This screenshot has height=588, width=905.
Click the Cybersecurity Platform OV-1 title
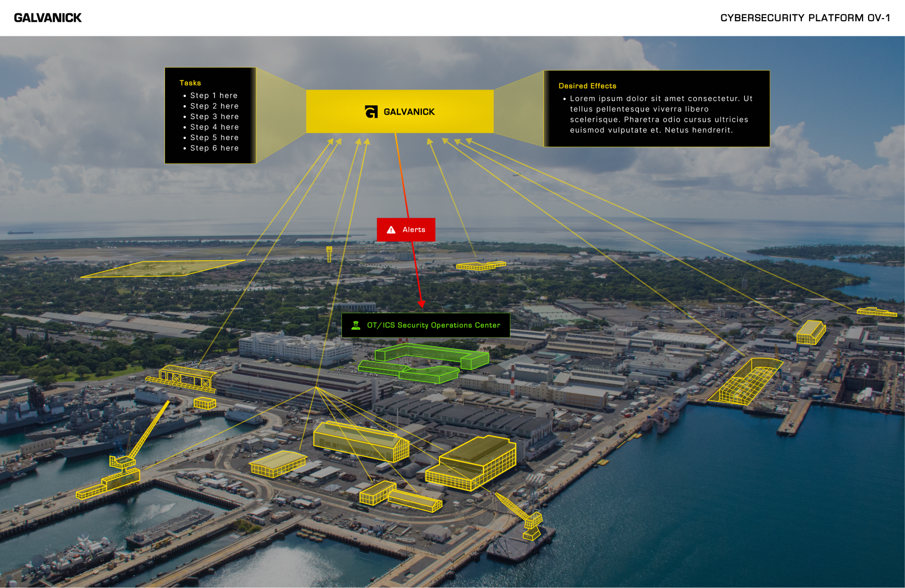pyautogui.click(x=805, y=18)
